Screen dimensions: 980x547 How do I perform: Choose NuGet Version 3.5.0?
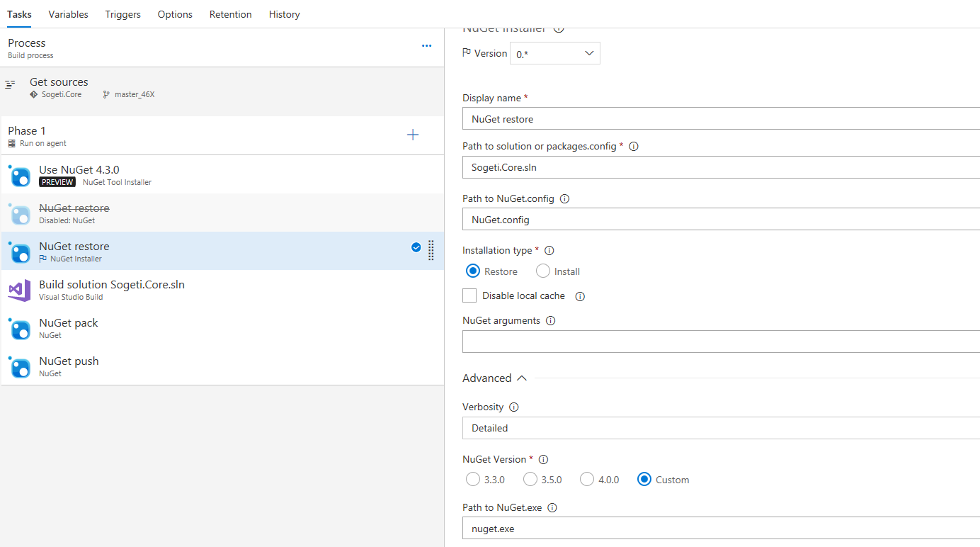[530, 479]
